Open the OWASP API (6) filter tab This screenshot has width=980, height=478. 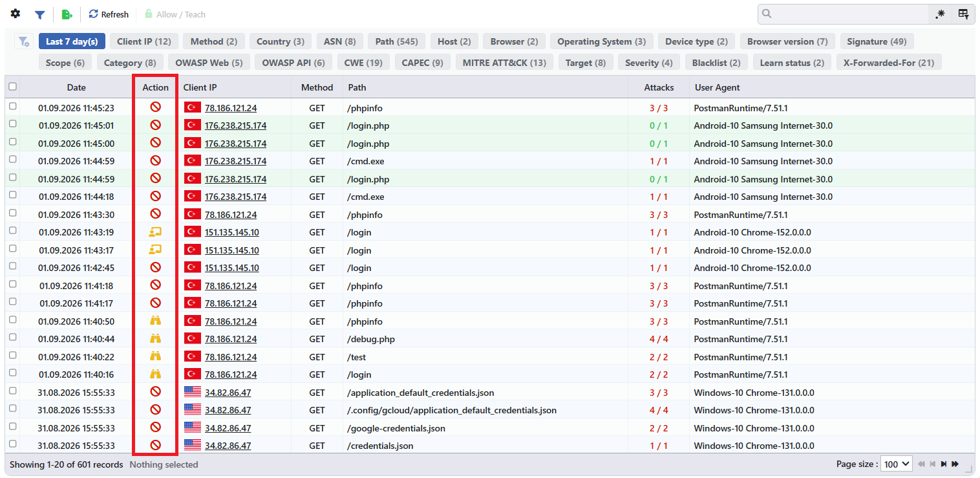(x=293, y=63)
